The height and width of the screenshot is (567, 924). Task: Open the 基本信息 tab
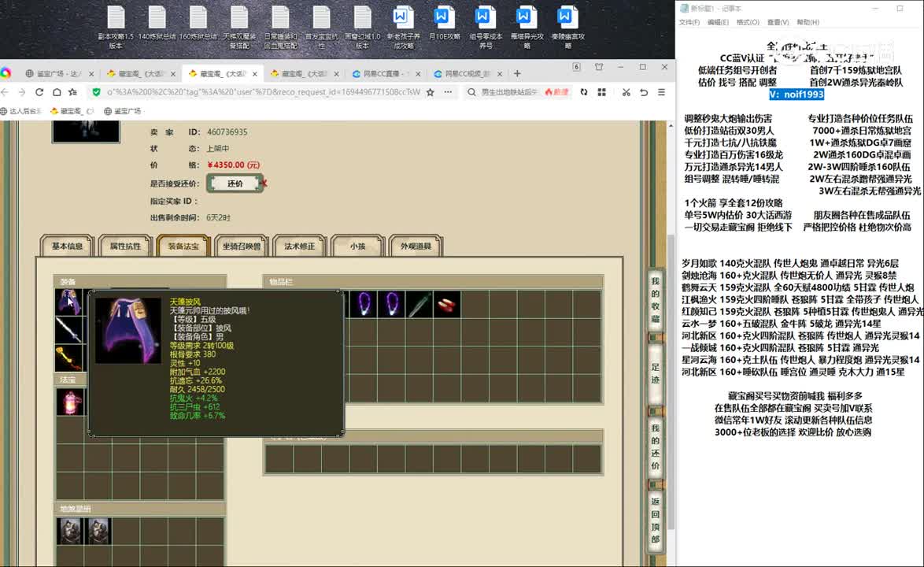[x=67, y=246]
